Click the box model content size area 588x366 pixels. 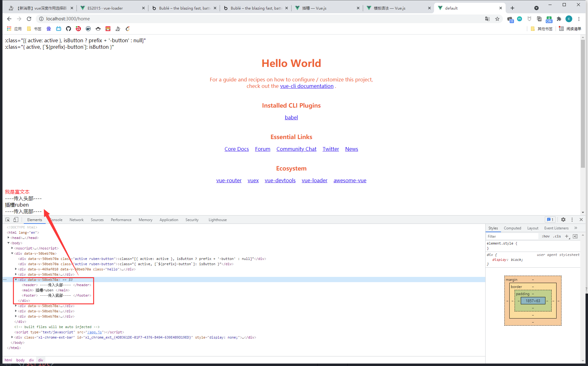coord(533,301)
